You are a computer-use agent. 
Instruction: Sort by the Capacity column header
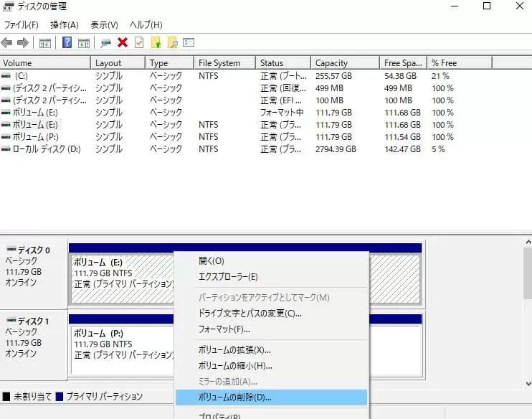346,63
